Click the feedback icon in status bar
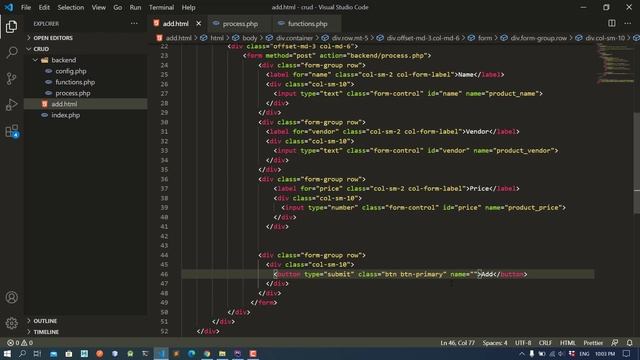The width and height of the screenshot is (640, 360). (x=615, y=343)
